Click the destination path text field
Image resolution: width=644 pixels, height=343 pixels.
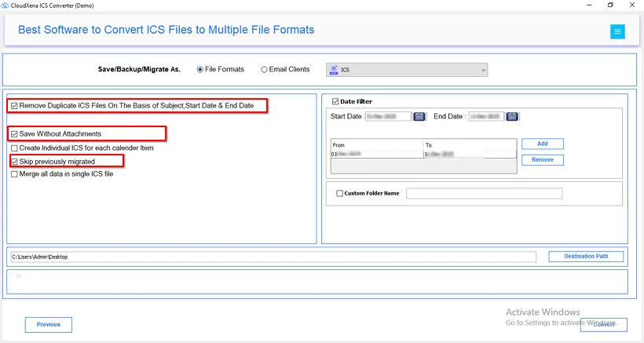pos(273,257)
